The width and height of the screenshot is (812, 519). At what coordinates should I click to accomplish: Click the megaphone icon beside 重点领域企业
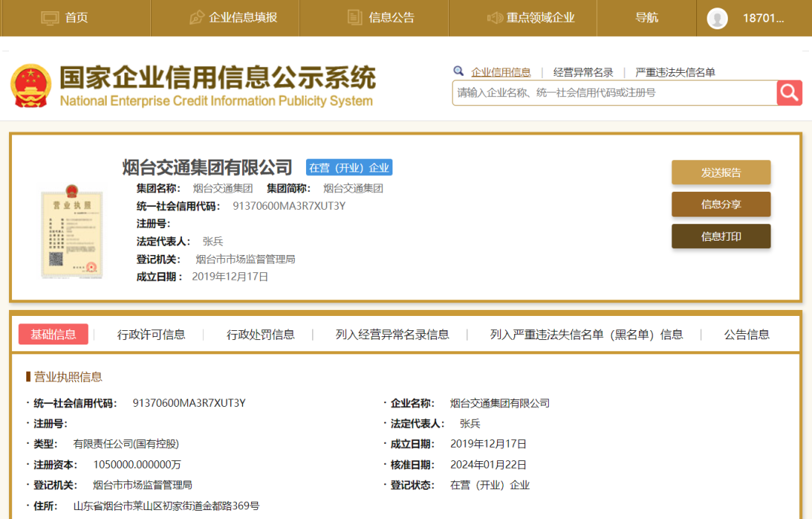point(494,17)
